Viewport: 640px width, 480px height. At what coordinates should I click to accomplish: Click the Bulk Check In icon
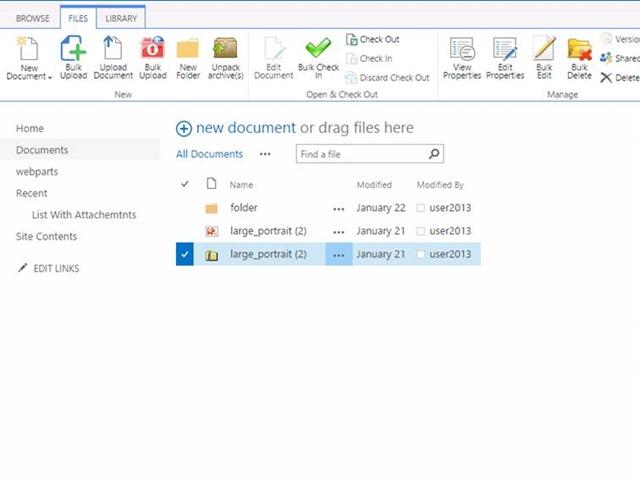[318, 50]
